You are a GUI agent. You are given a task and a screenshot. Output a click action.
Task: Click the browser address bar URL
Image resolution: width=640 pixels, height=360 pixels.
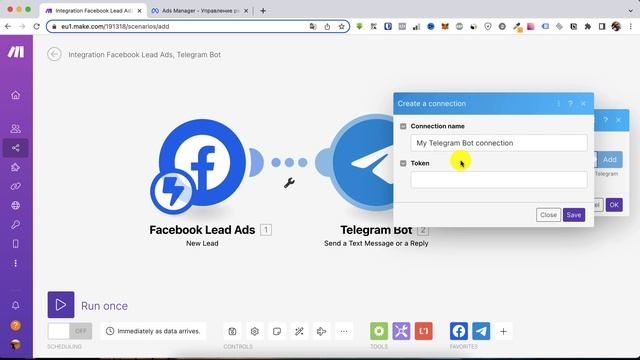pyautogui.click(x=115, y=27)
